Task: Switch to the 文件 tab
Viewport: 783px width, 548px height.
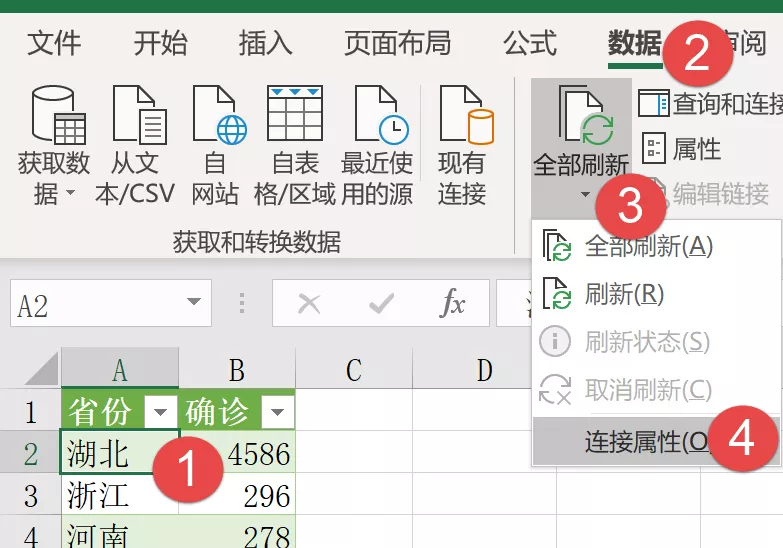Action: pyautogui.click(x=54, y=43)
